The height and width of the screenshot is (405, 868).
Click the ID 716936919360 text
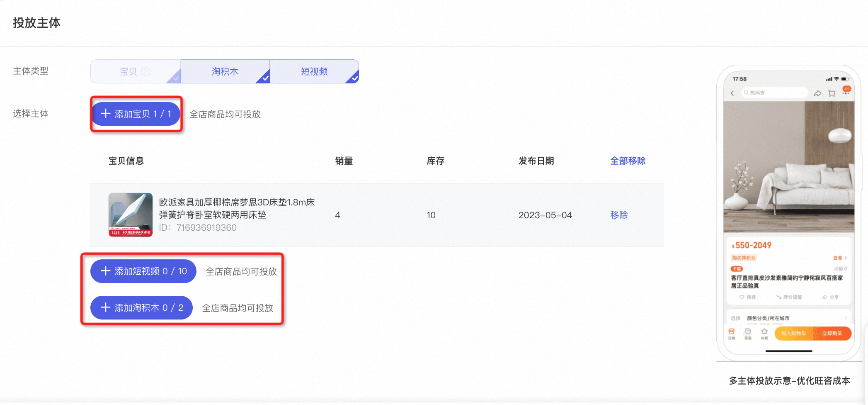tap(198, 227)
